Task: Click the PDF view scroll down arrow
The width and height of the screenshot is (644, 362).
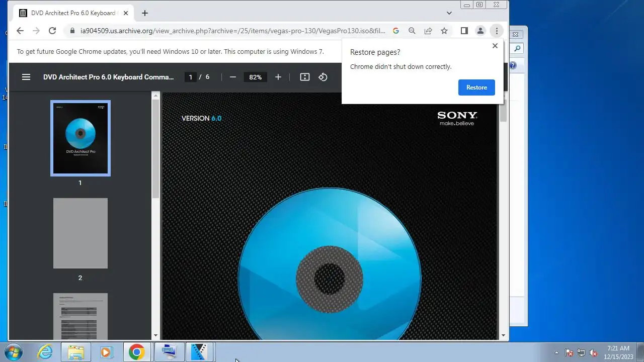Action: click(x=503, y=335)
